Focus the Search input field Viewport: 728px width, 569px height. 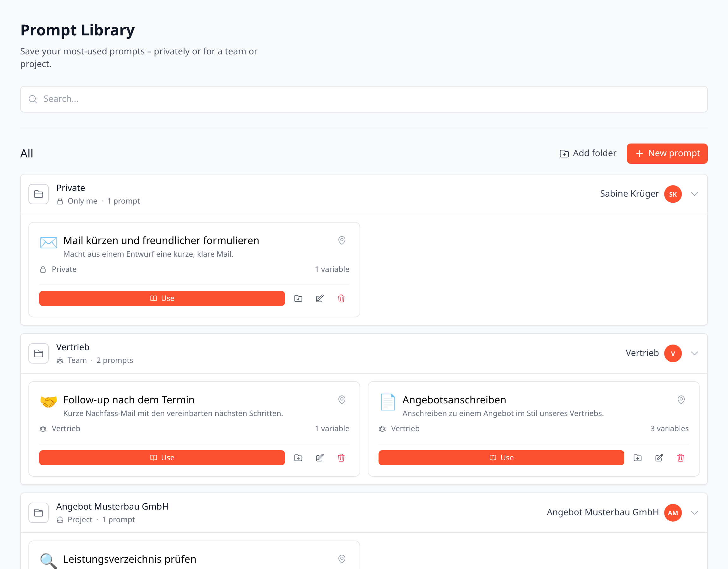coord(364,99)
